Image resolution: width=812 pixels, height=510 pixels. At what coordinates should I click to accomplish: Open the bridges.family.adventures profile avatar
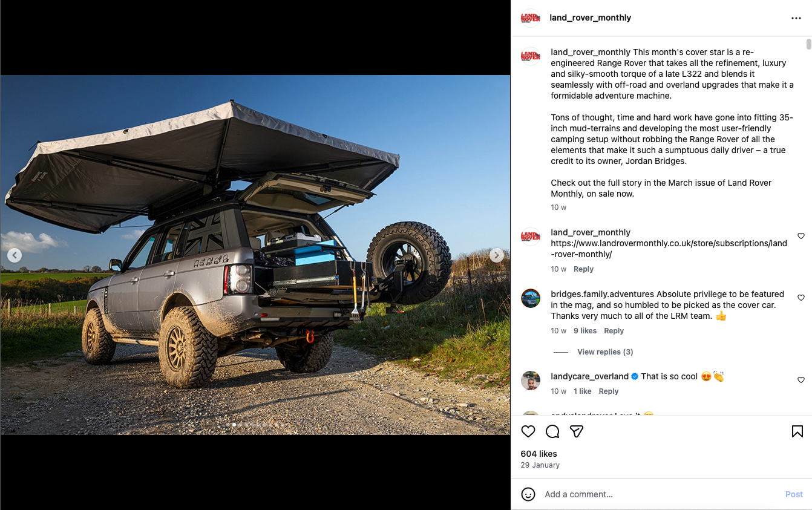(531, 298)
